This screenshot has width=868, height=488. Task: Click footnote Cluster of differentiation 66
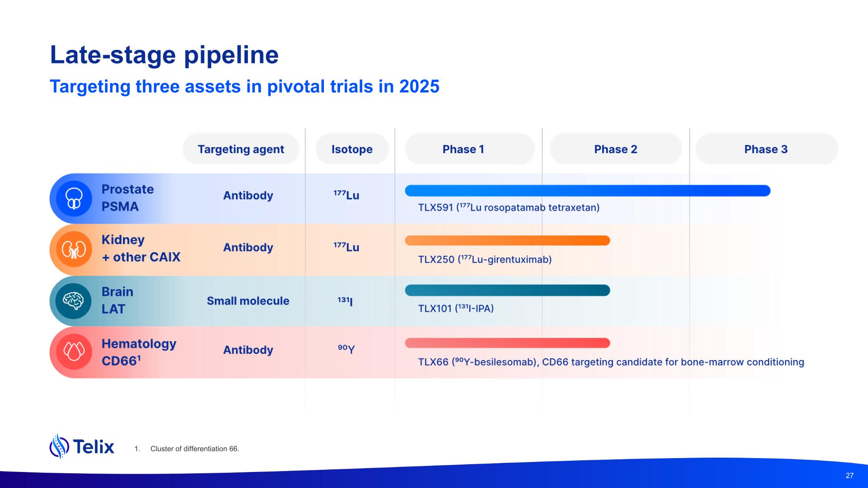(x=195, y=449)
